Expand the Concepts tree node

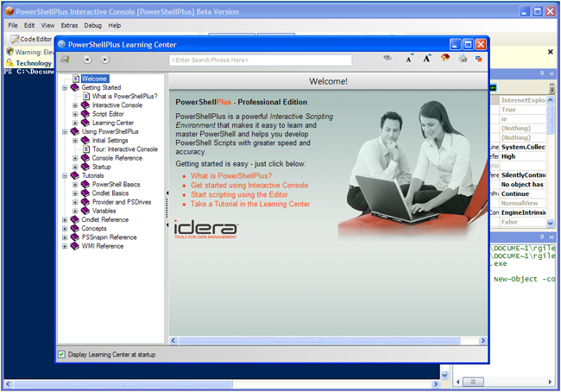click(x=65, y=229)
